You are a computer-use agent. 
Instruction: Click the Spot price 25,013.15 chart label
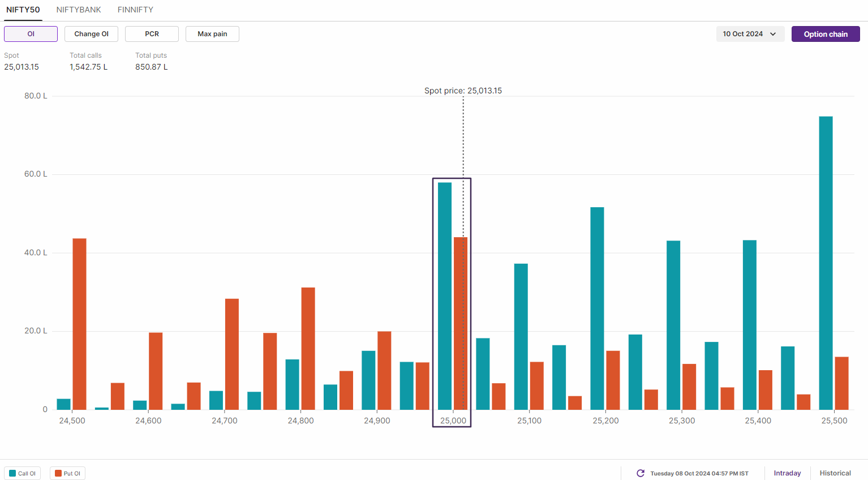463,91
